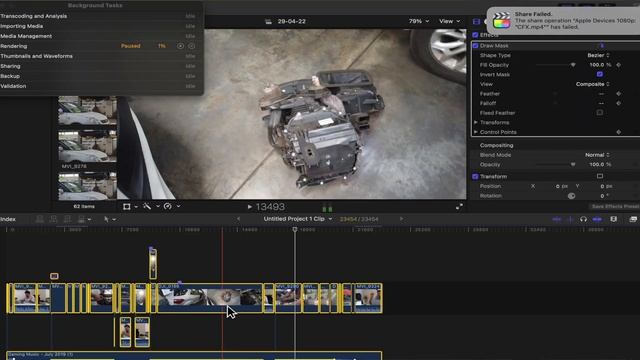Toggle the Transform section checkbox

click(x=475, y=176)
